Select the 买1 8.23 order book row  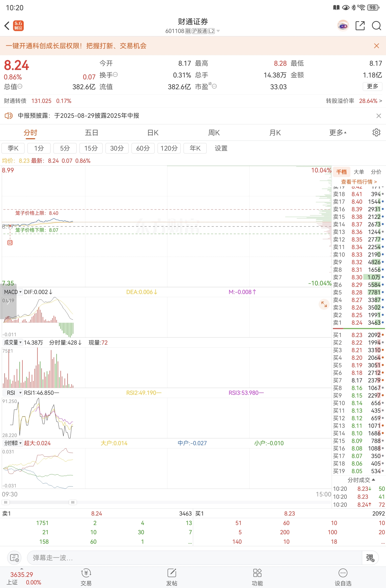coord(359,335)
